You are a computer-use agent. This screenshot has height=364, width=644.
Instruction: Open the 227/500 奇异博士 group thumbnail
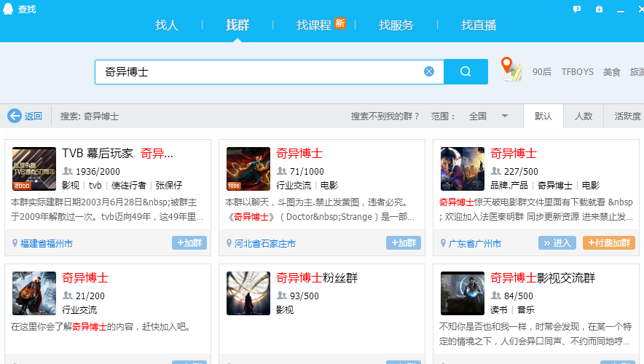[463, 169]
